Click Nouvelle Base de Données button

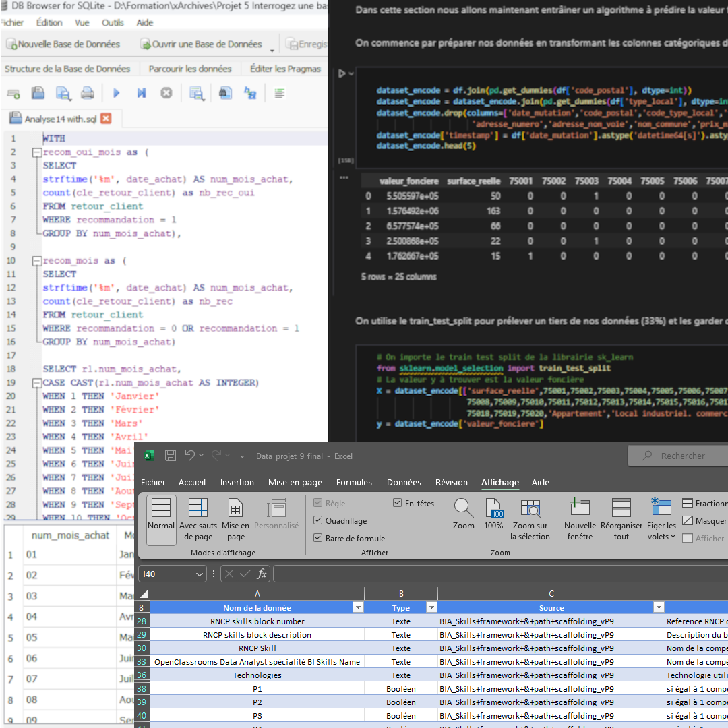(63, 44)
